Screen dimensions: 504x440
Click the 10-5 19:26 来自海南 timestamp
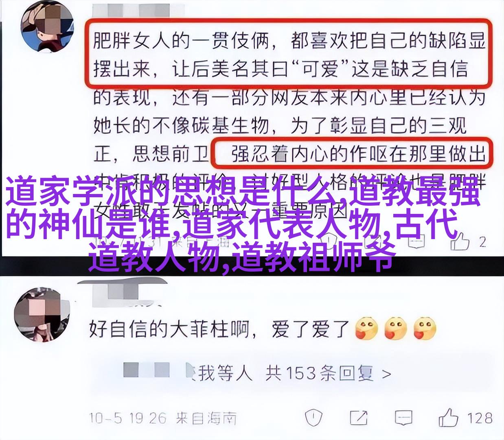click(x=163, y=418)
